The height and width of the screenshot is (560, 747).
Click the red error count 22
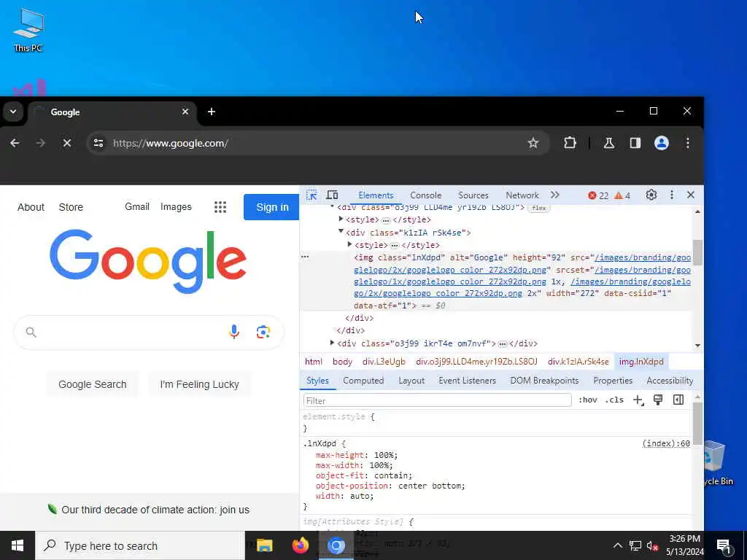tap(598, 195)
